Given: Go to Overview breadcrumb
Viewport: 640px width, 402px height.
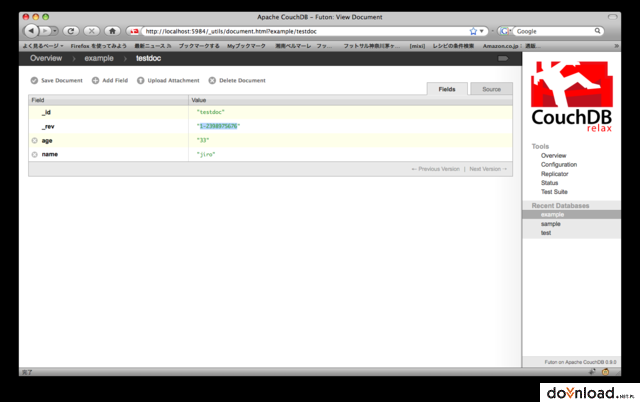Looking at the screenshot, I should click(x=46, y=58).
